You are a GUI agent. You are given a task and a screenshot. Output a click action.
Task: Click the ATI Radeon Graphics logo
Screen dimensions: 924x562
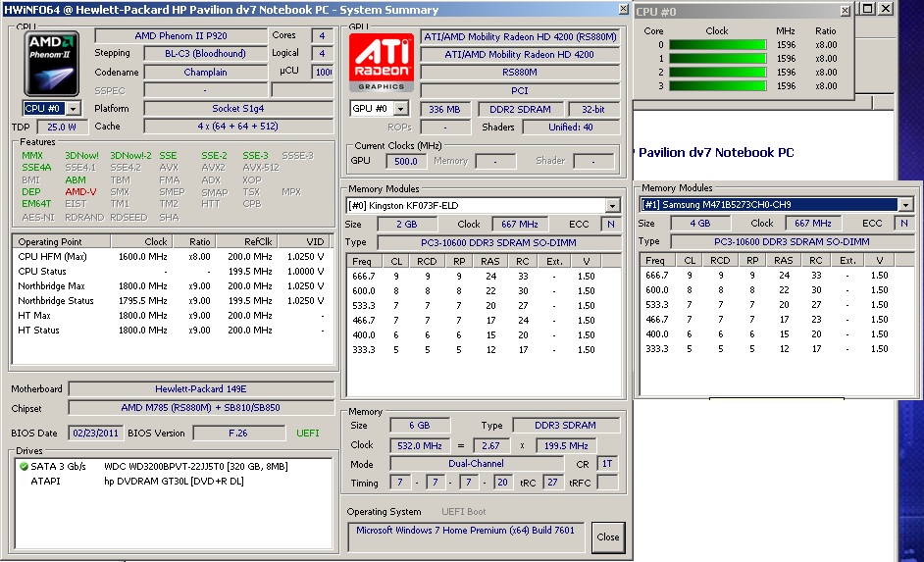click(x=382, y=63)
